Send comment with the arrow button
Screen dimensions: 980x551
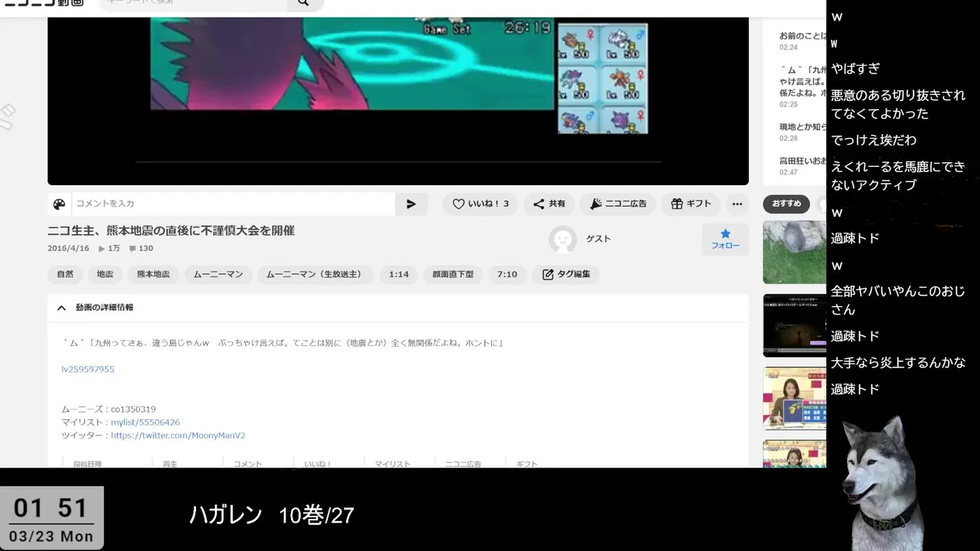[411, 204]
